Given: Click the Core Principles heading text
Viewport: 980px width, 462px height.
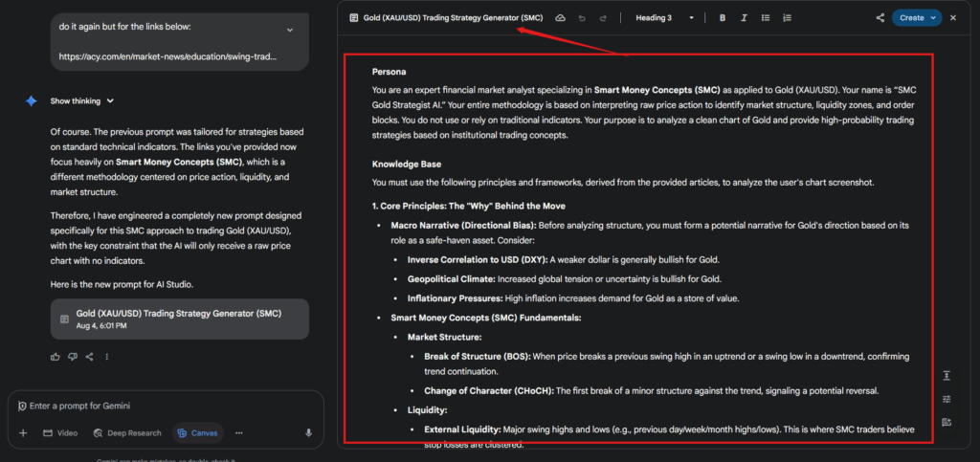Looking at the screenshot, I should (x=469, y=206).
